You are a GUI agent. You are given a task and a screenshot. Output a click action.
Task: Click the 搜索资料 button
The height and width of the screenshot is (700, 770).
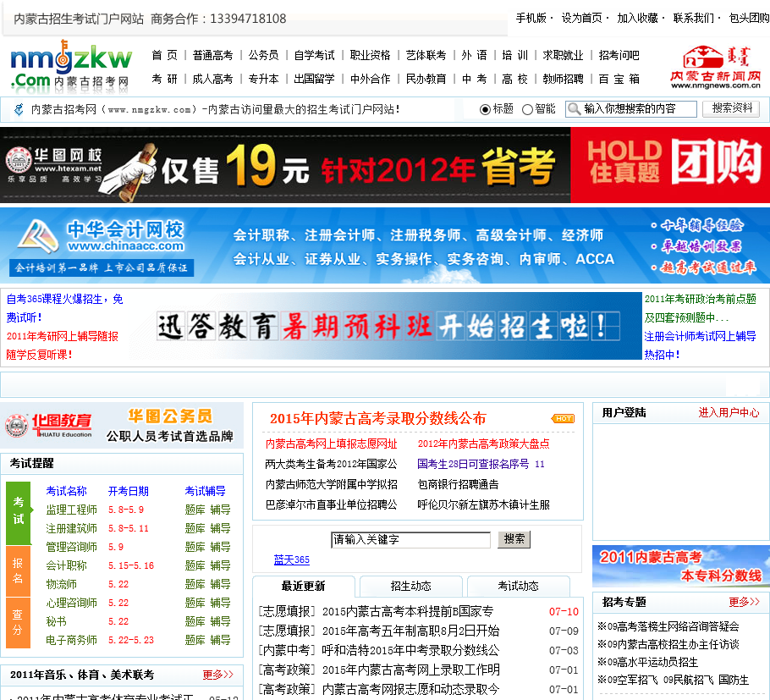click(731, 108)
